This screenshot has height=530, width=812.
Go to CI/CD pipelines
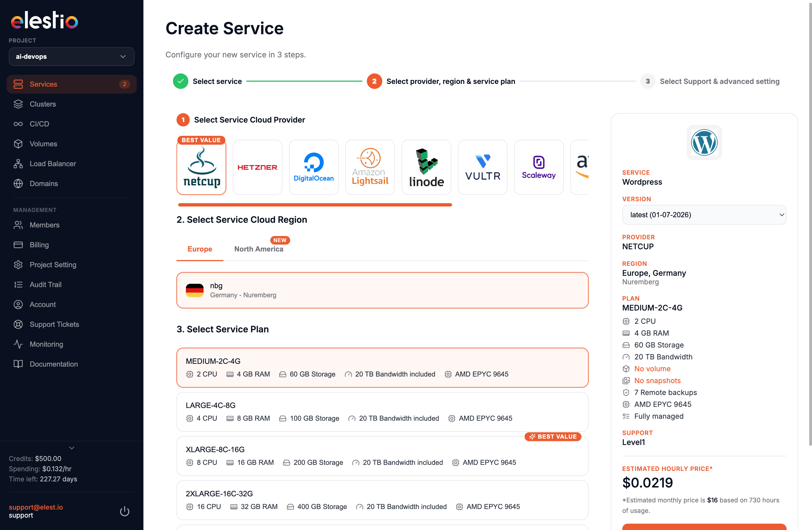tap(71, 124)
